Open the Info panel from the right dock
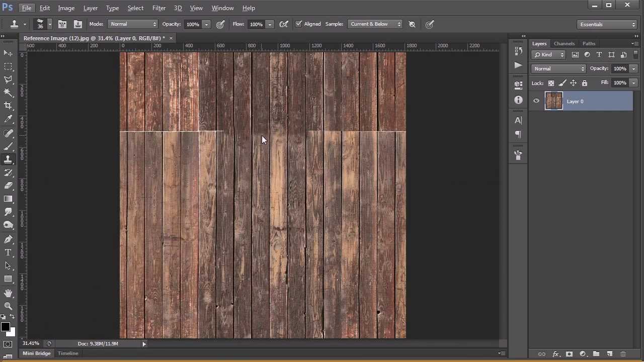This screenshot has width=644, height=362. 518,100
